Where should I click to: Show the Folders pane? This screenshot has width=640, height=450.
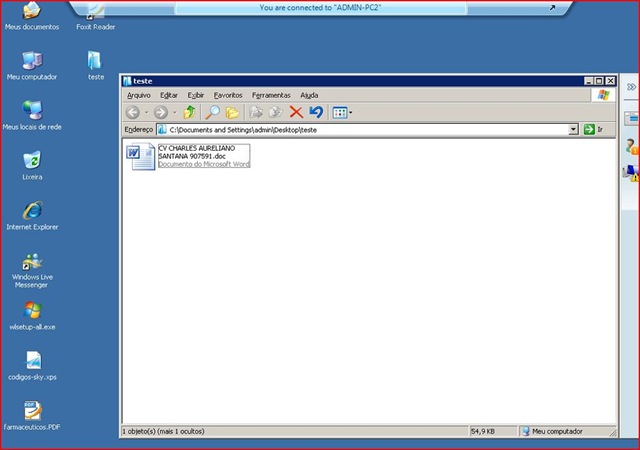[x=232, y=113]
